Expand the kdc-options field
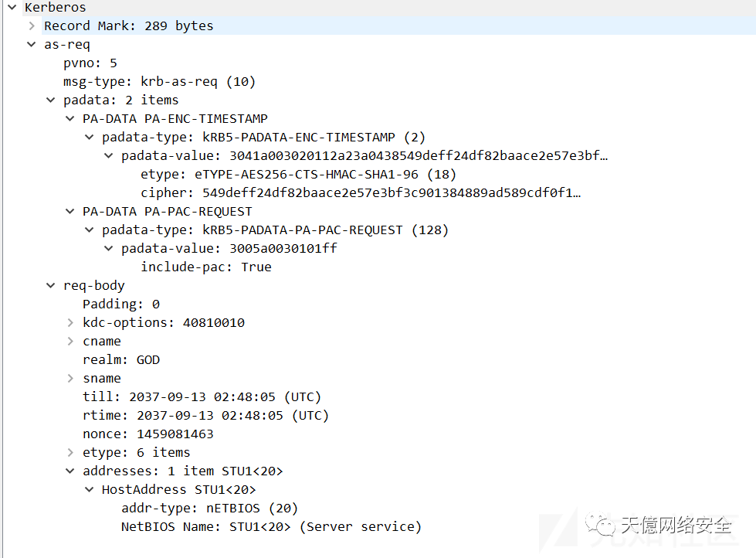This screenshot has height=558, width=756. (70, 322)
